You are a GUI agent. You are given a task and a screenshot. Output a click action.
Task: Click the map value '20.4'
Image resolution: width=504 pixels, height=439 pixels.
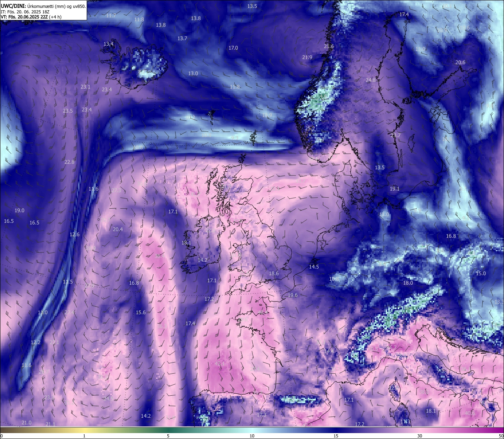click(x=118, y=230)
